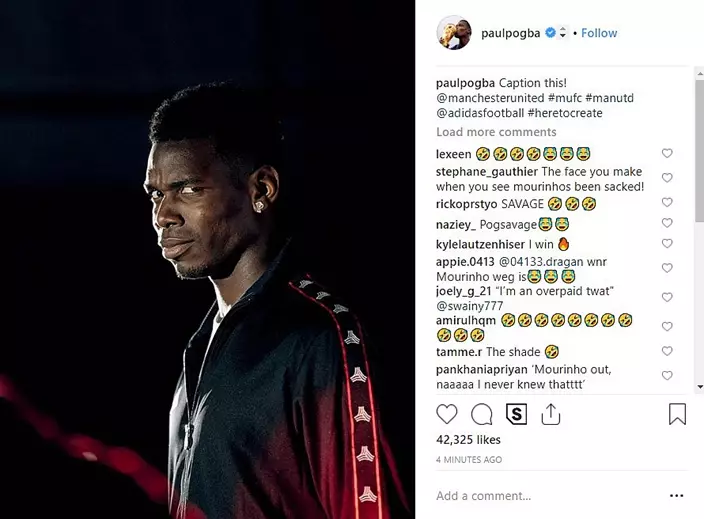Image resolution: width=704 pixels, height=519 pixels.
Task: Like the tamme.r comment heart
Action: click(667, 351)
